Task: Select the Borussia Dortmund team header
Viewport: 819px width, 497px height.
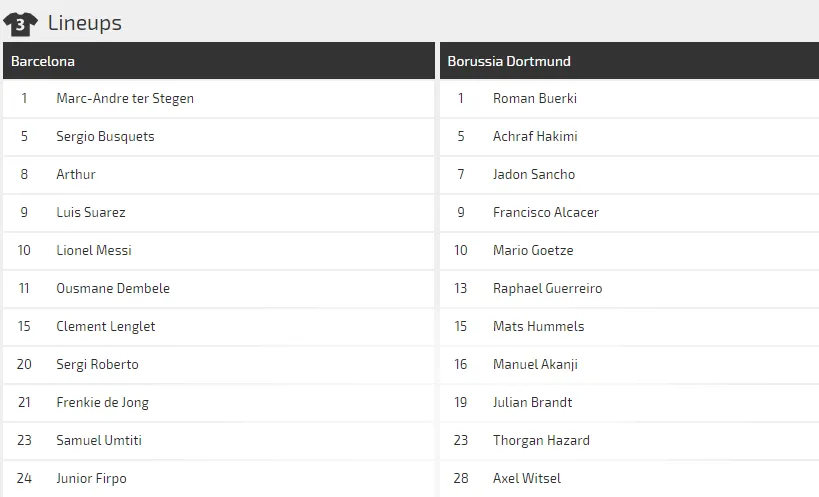Action: pos(509,61)
